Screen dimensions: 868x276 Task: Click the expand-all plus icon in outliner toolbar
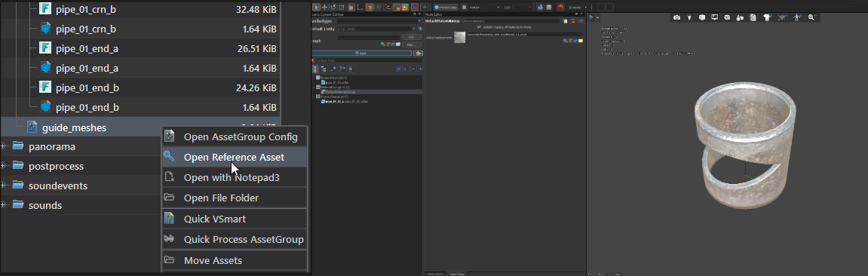click(420, 69)
